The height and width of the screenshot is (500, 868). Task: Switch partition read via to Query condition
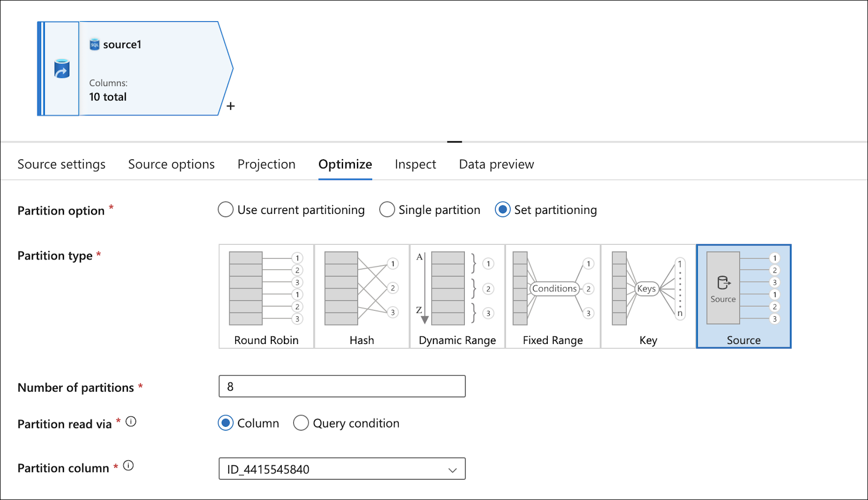coord(301,423)
